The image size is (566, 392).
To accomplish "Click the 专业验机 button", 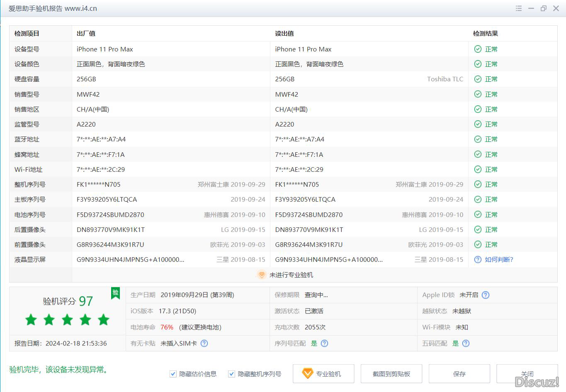I will [323, 374].
